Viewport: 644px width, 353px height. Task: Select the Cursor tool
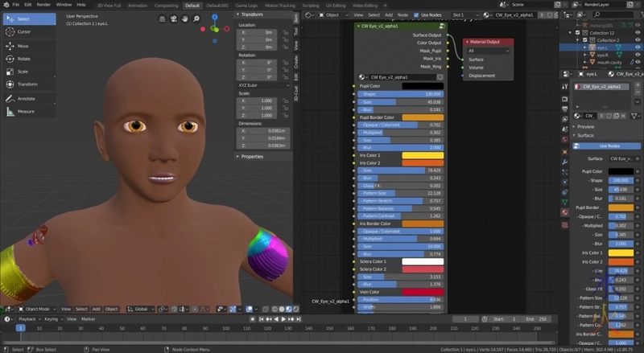[x=24, y=31]
